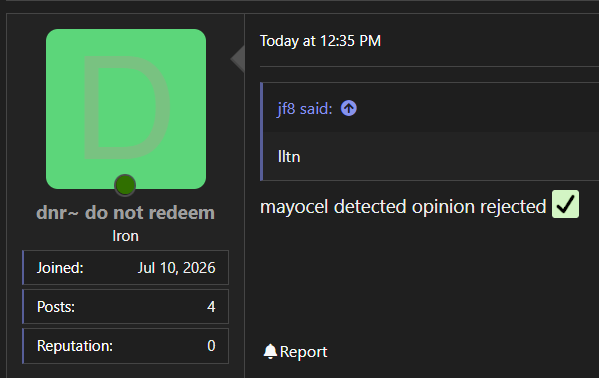The width and height of the screenshot is (599, 378).
Task: Click the Posts count row
Action: pos(125,307)
